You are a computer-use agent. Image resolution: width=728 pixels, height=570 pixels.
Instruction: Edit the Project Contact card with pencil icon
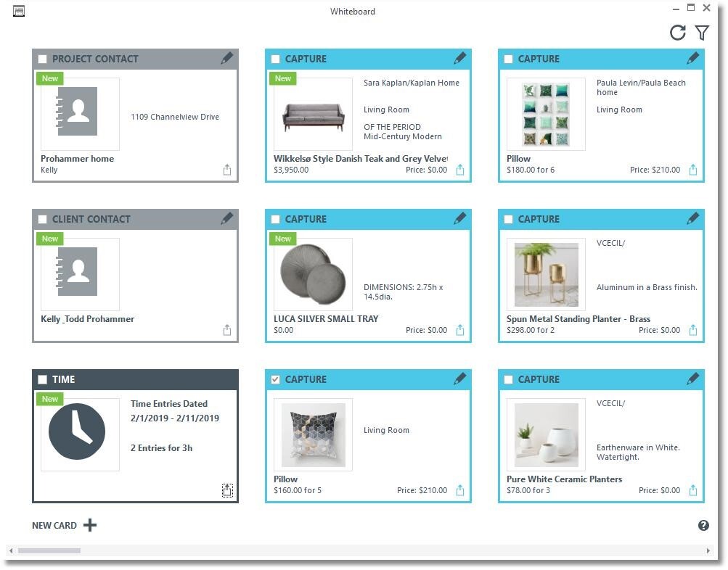[x=227, y=59]
